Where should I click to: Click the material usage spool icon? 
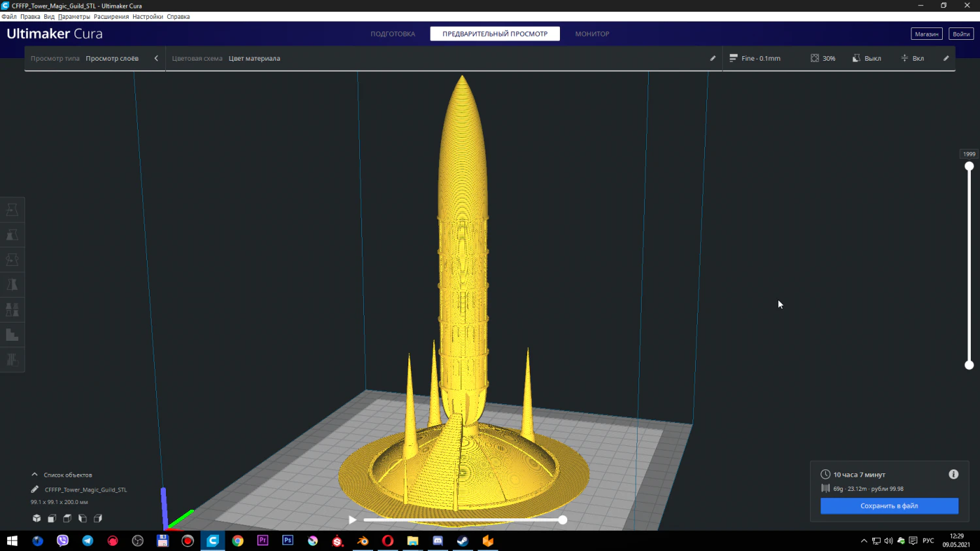[825, 488]
